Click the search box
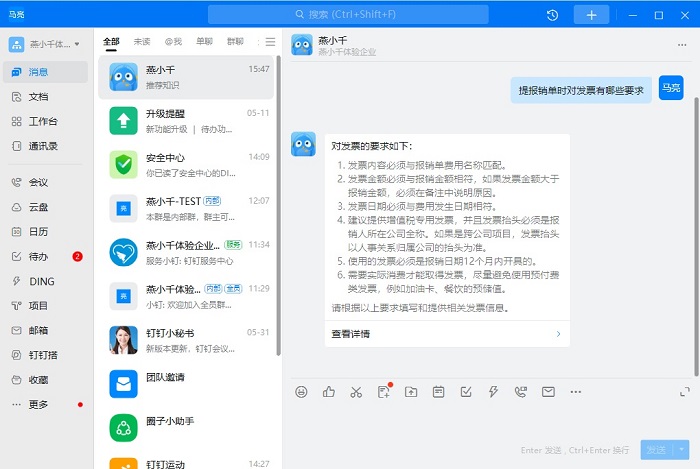 click(x=348, y=15)
